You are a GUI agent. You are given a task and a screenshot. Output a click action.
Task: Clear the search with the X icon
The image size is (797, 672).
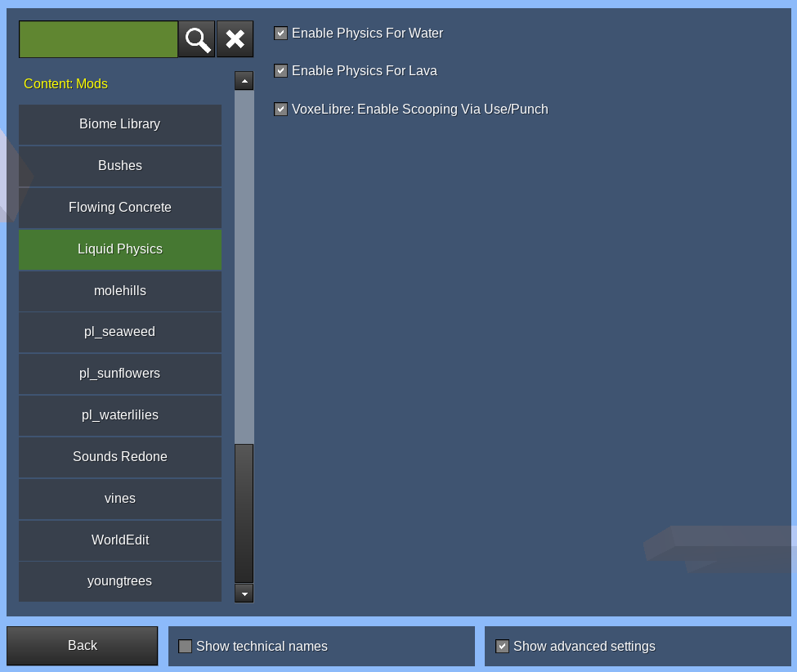pyautogui.click(x=235, y=39)
